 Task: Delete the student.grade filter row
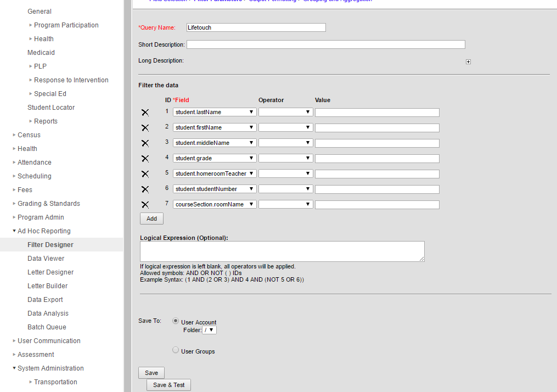coord(145,159)
